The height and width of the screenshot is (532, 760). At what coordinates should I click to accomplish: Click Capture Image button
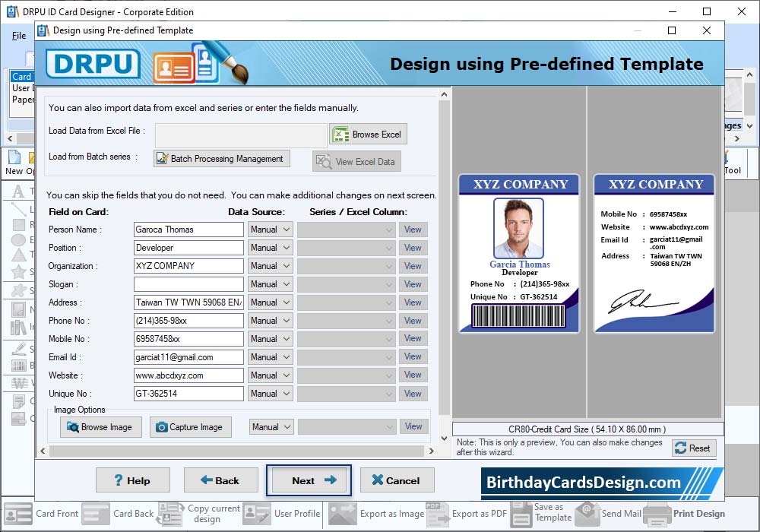point(191,427)
